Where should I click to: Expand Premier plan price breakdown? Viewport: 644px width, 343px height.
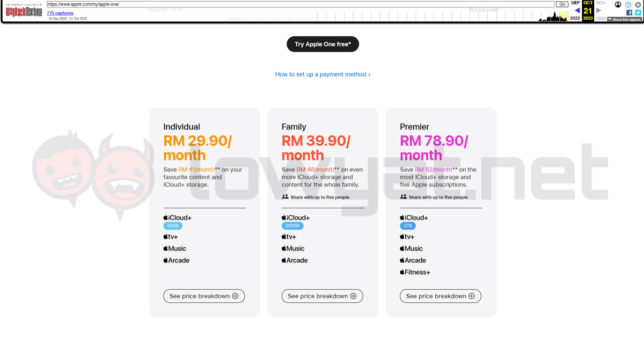440,296
